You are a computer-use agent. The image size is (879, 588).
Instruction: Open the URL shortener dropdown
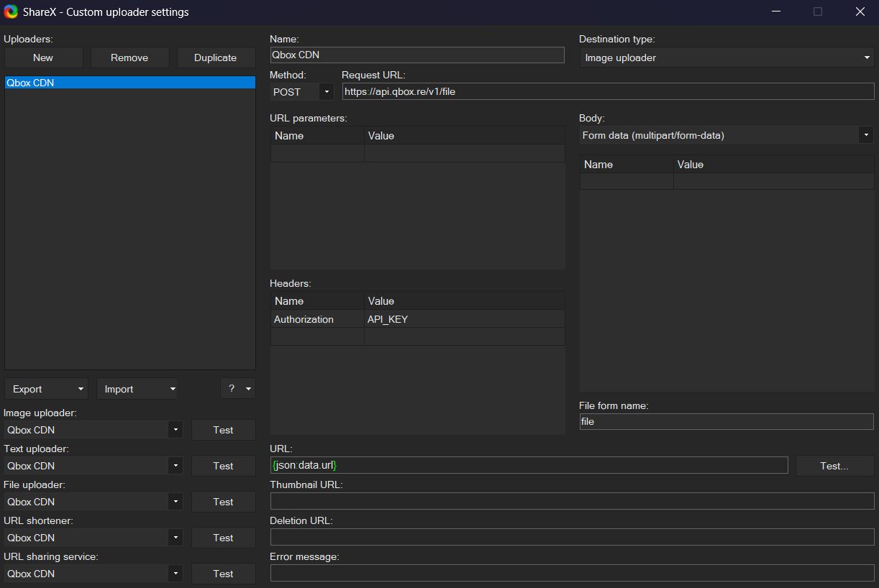pyautogui.click(x=175, y=537)
